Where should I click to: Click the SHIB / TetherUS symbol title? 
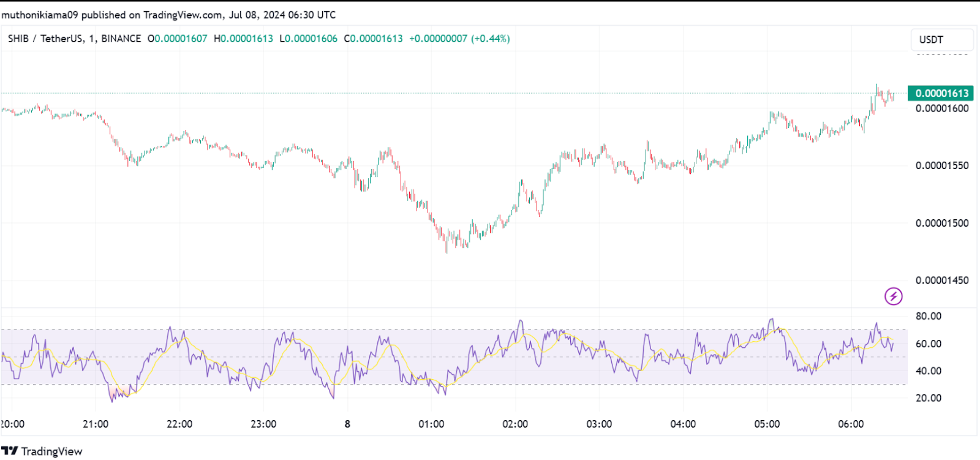pyautogui.click(x=45, y=39)
